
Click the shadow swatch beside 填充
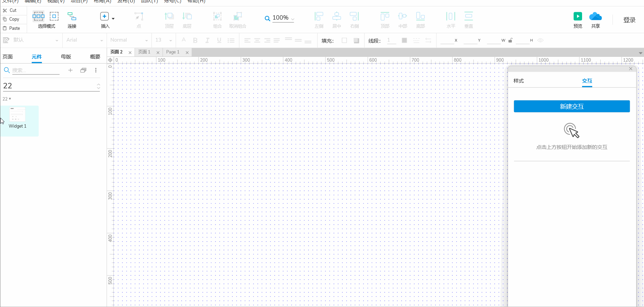click(356, 40)
